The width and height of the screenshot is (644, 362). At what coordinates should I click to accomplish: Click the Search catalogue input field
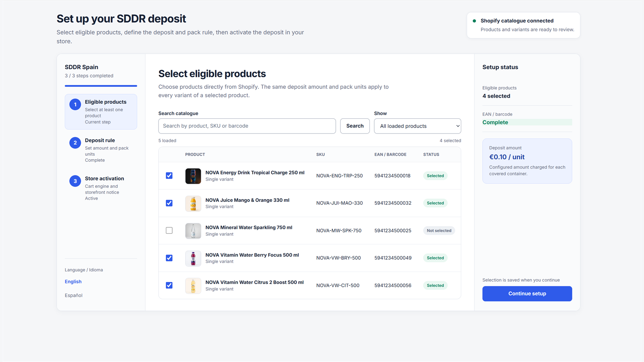pyautogui.click(x=247, y=126)
